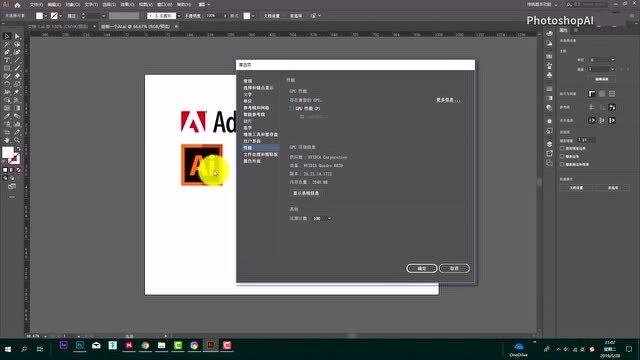Click the Home icon in the top bar

(17, 5)
